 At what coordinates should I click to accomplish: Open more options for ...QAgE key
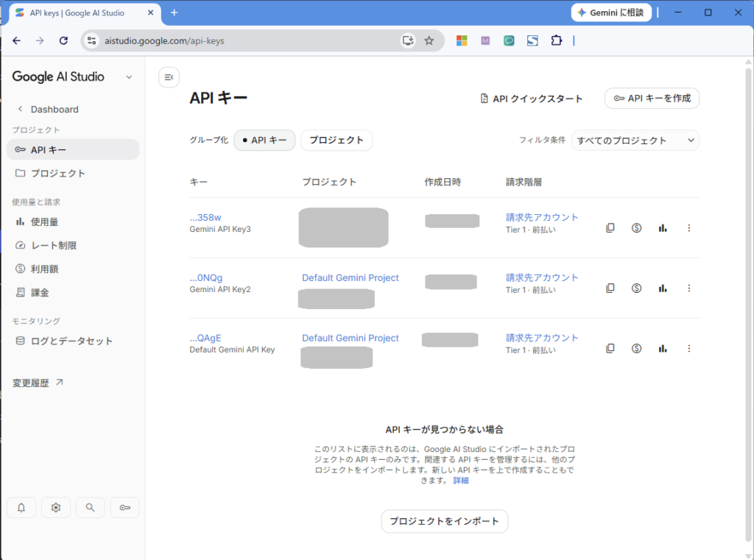(688, 348)
